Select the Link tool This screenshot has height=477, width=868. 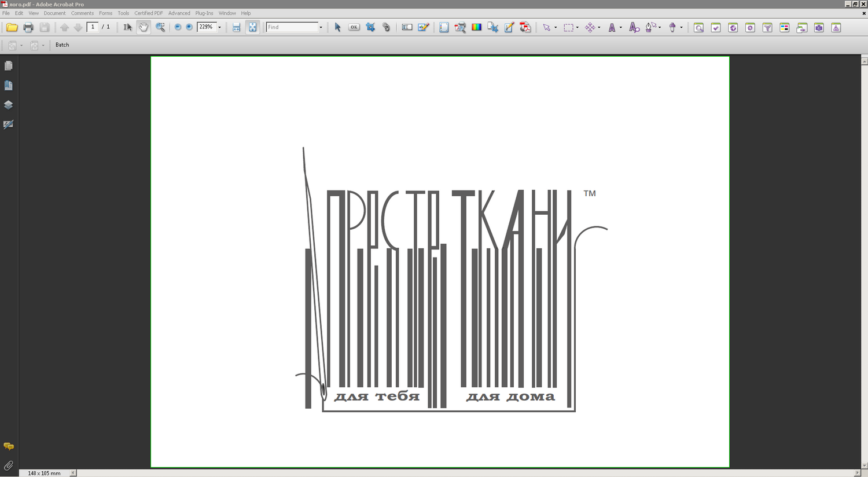[x=387, y=27]
